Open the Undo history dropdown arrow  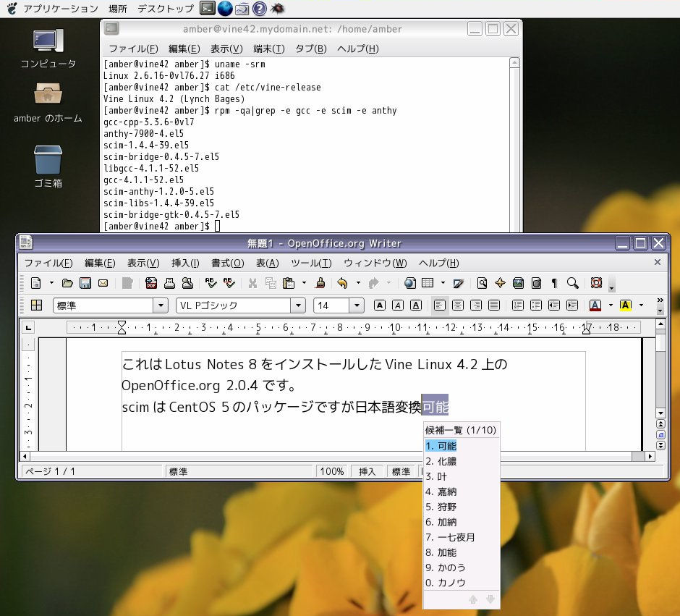click(x=358, y=283)
